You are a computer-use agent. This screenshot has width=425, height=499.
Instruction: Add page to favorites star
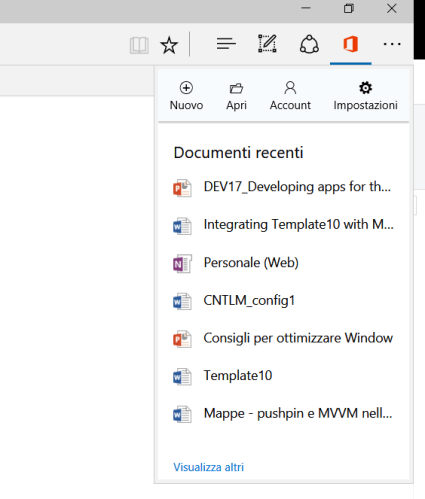pos(169,45)
